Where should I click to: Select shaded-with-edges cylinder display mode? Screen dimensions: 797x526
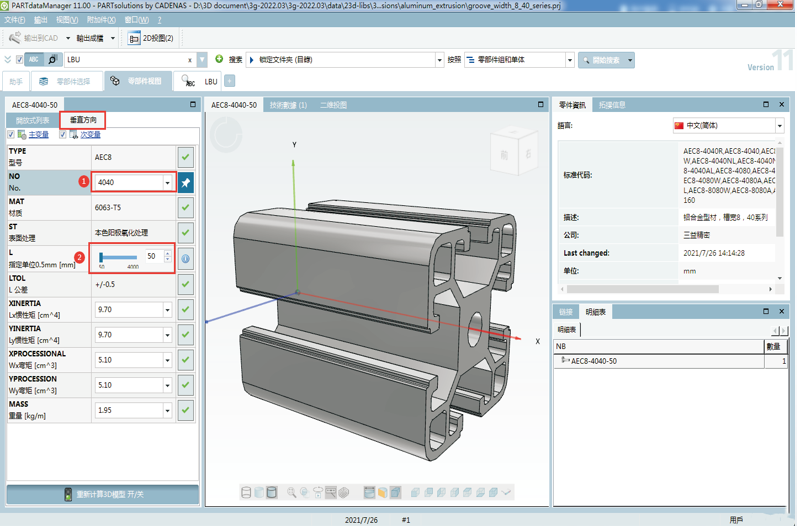(272, 492)
